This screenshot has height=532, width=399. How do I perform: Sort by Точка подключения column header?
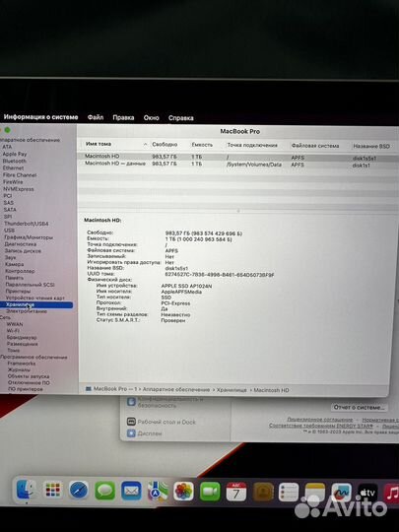click(252, 145)
